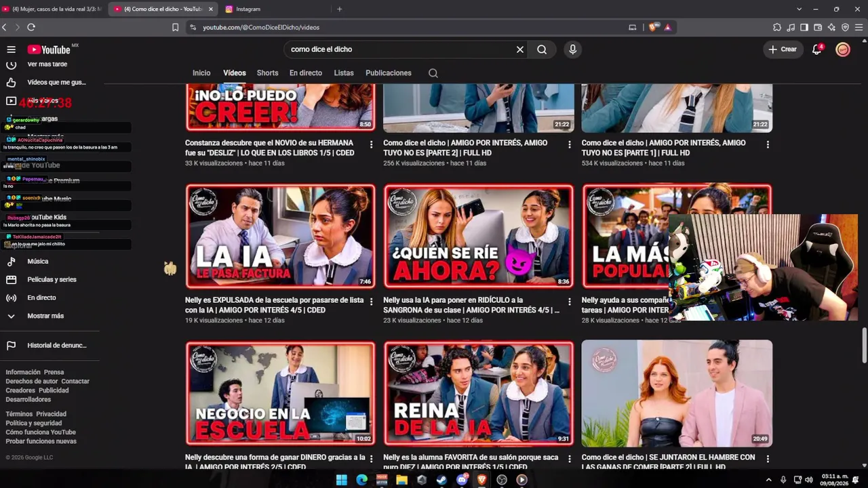Open the LA IA le pasa factura thumbnail

pyautogui.click(x=280, y=237)
